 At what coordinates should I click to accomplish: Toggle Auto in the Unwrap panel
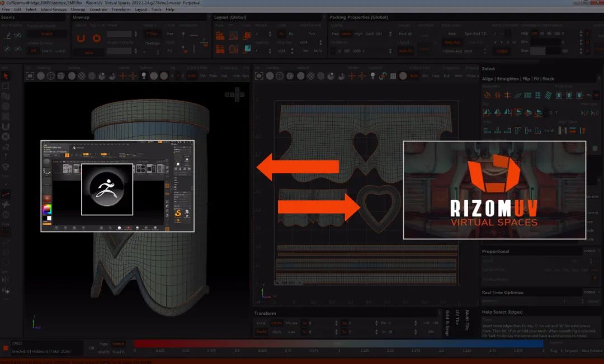point(89,53)
